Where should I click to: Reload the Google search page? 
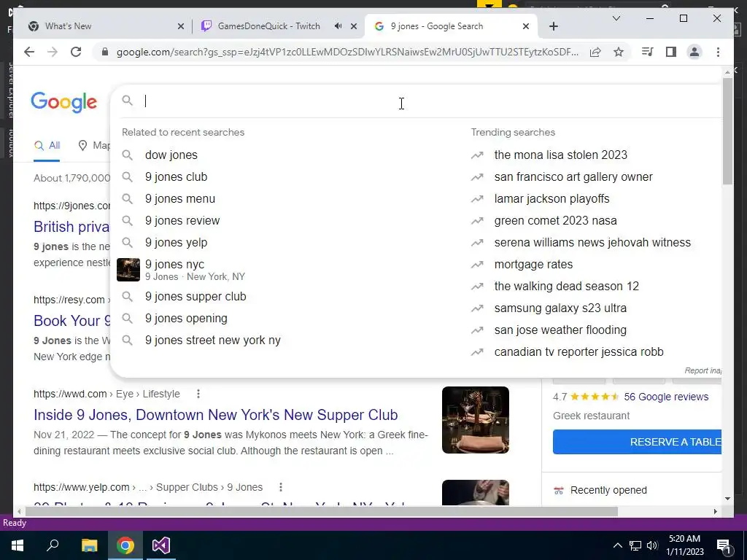(76, 52)
